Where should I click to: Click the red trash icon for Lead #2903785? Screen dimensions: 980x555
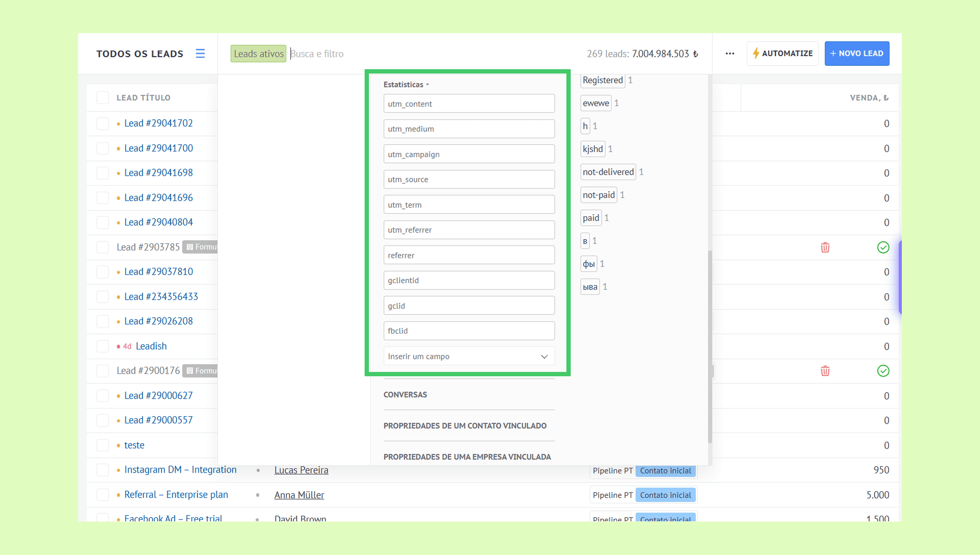click(x=825, y=247)
